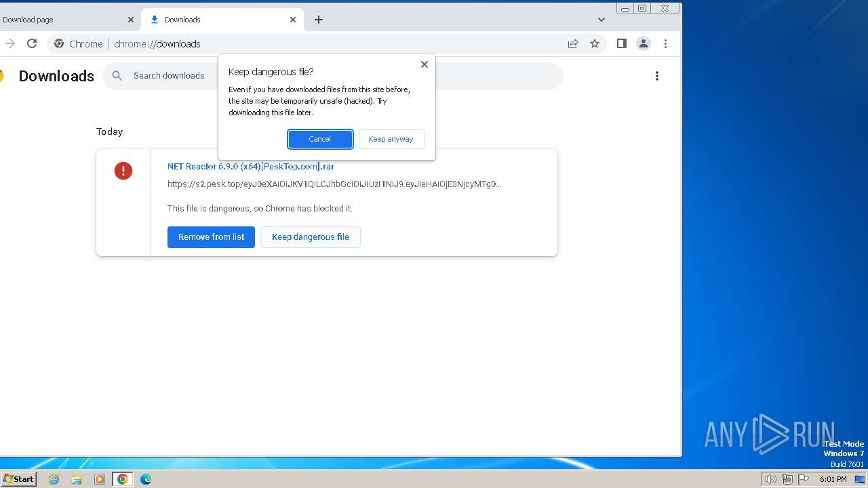Image resolution: width=868 pixels, height=488 pixels.
Task: Click Keep dangerous file button
Action: pyautogui.click(x=311, y=237)
